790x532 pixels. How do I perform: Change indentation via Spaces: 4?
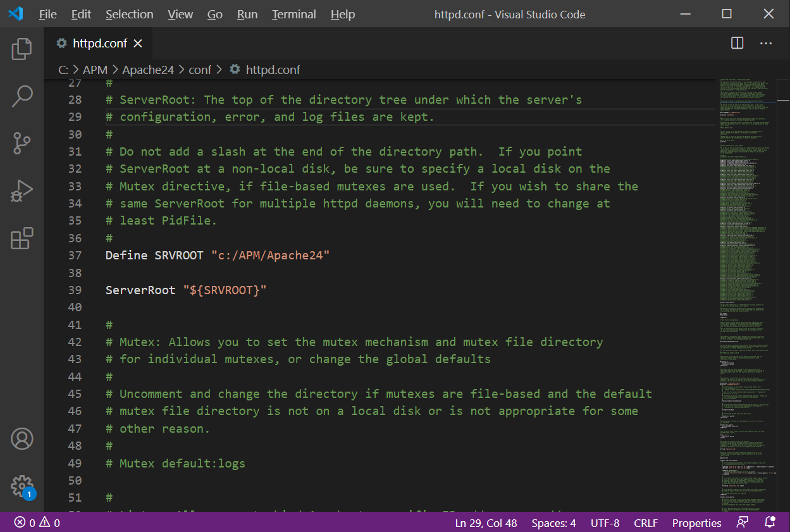[553, 523]
